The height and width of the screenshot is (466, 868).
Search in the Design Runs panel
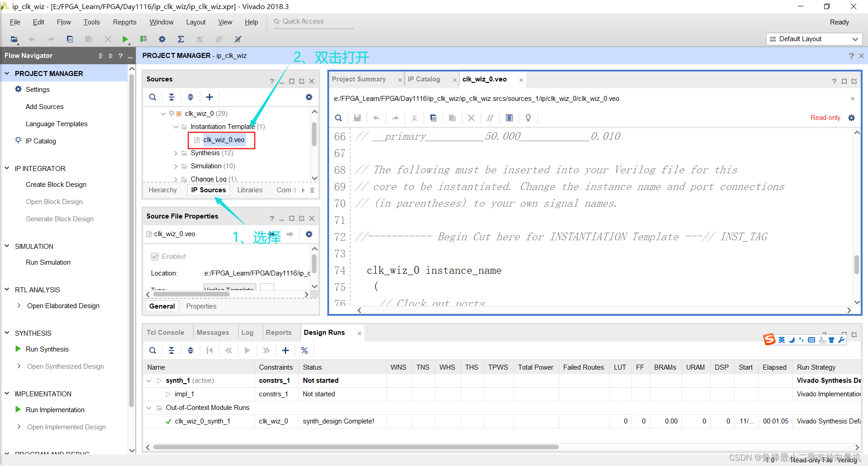tap(153, 350)
